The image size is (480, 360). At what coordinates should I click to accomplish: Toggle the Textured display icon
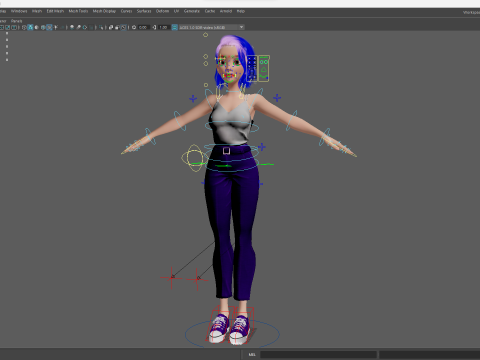tap(49, 27)
